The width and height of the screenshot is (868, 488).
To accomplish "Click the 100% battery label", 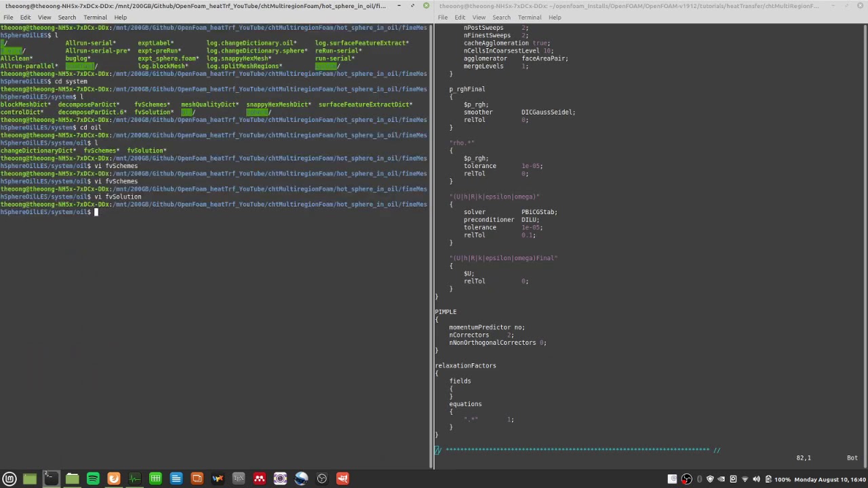I will pos(783,479).
